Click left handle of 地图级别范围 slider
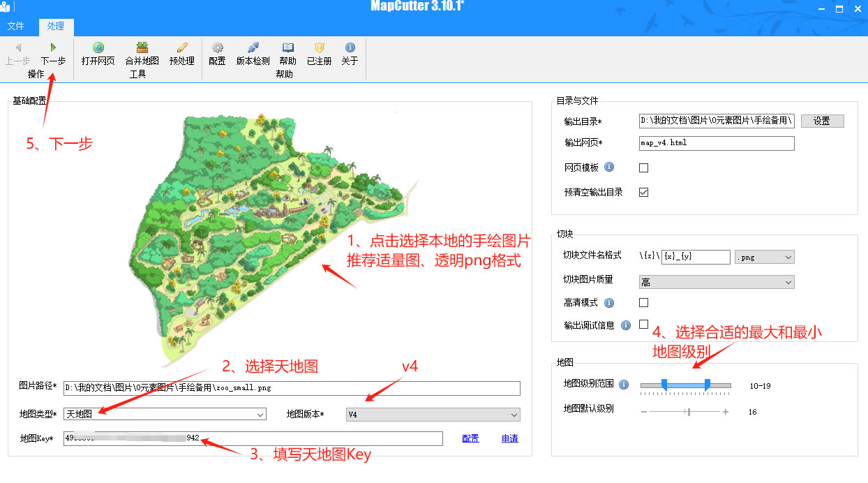This screenshot has height=483, width=868. (x=664, y=385)
